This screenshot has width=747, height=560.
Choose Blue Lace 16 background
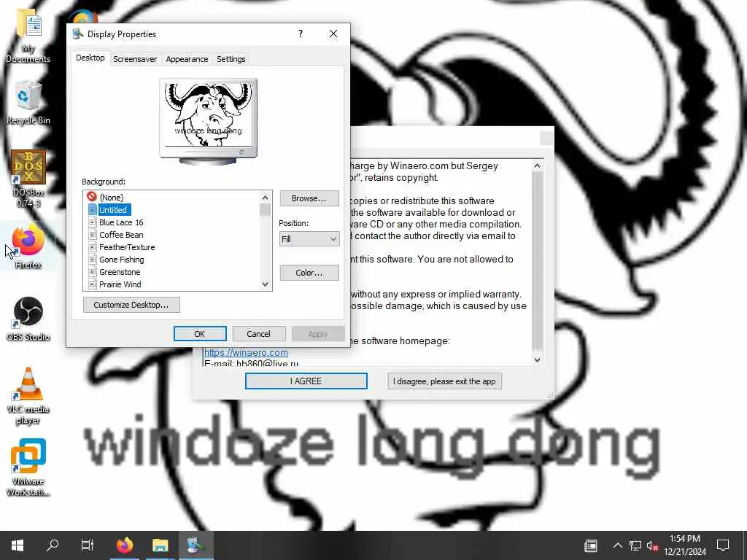point(121,222)
